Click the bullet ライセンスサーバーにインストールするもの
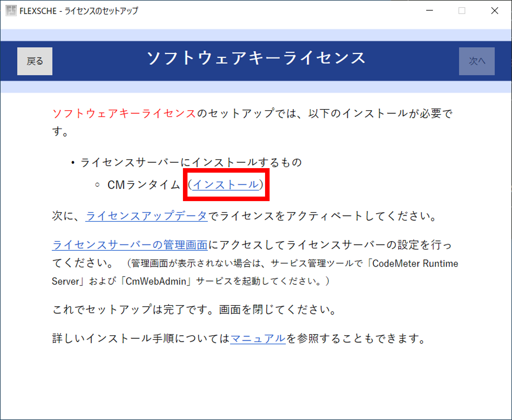The height and width of the screenshot is (420, 512). [191, 162]
